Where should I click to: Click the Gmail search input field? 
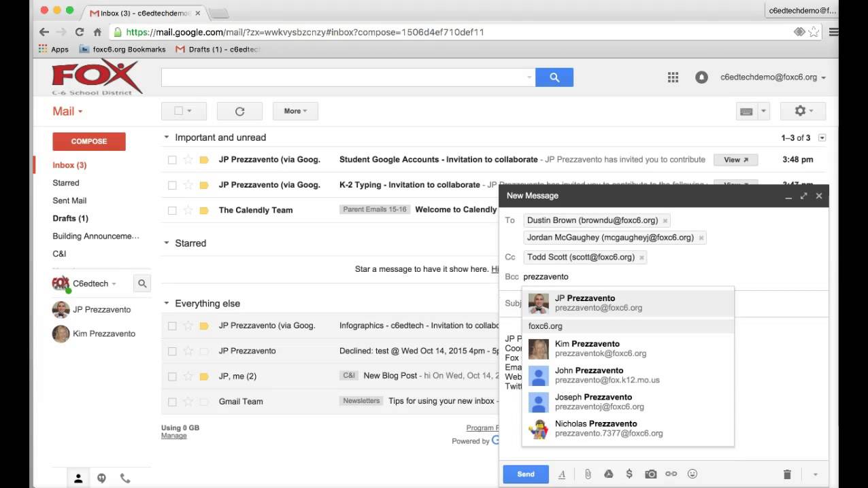(x=348, y=77)
